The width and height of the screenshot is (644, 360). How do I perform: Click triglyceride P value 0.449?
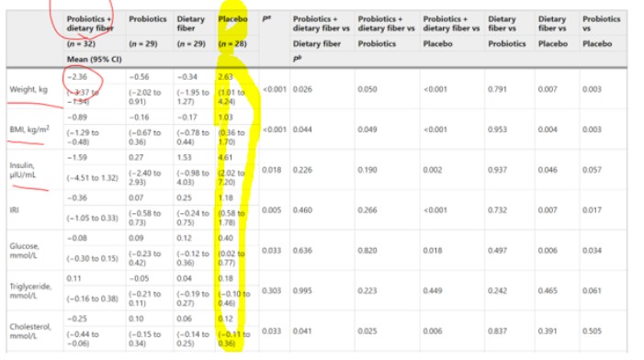coord(433,290)
